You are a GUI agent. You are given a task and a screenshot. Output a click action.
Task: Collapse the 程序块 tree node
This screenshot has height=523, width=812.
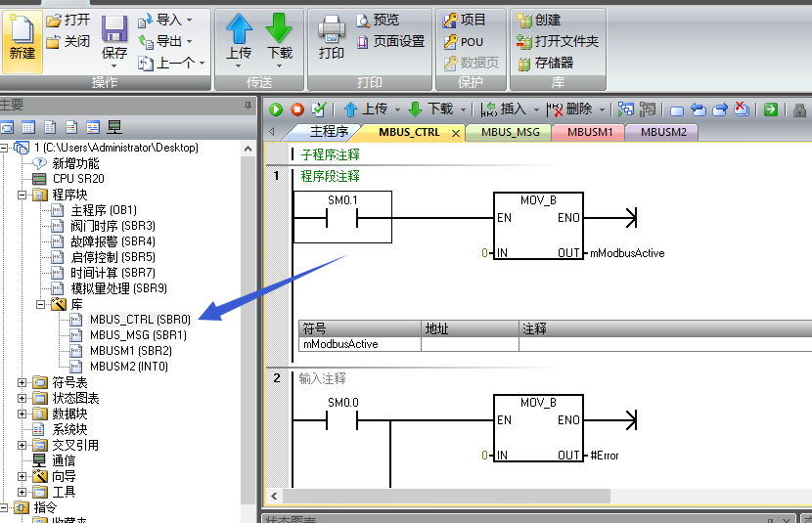[x=23, y=195]
